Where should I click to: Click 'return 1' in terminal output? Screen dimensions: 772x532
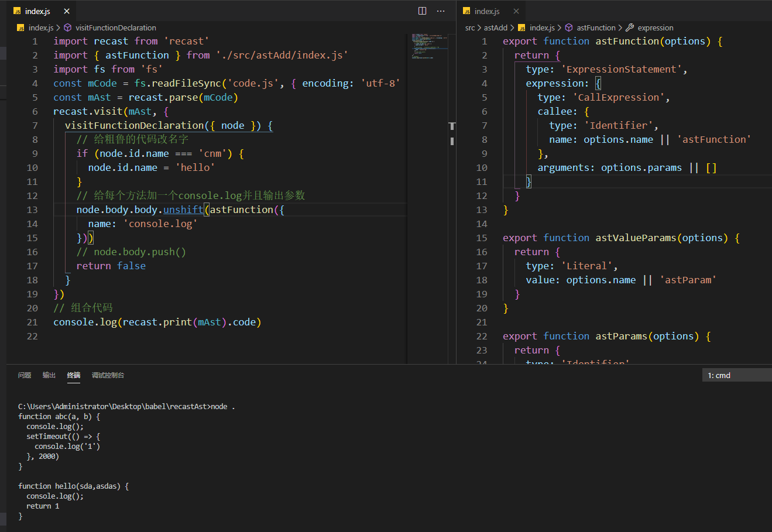[43, 506]
